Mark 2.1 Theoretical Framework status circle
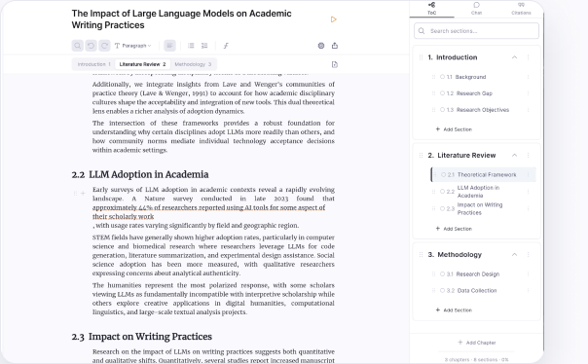 [x=444, y=174]
